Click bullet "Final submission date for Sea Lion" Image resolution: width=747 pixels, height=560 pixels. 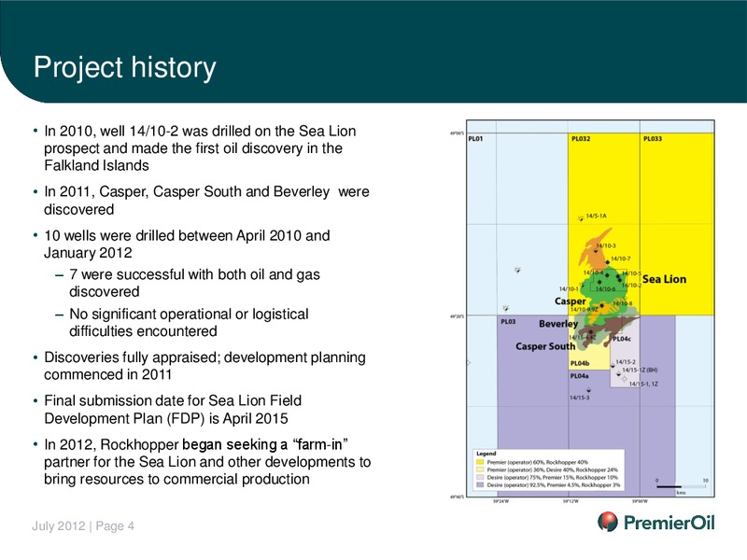coord(173,410)
